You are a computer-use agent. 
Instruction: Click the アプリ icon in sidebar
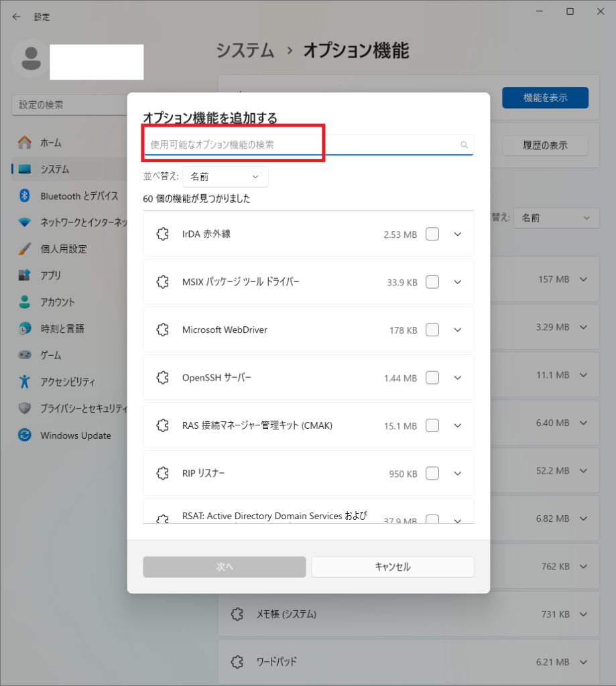click(x=25, y=275)
